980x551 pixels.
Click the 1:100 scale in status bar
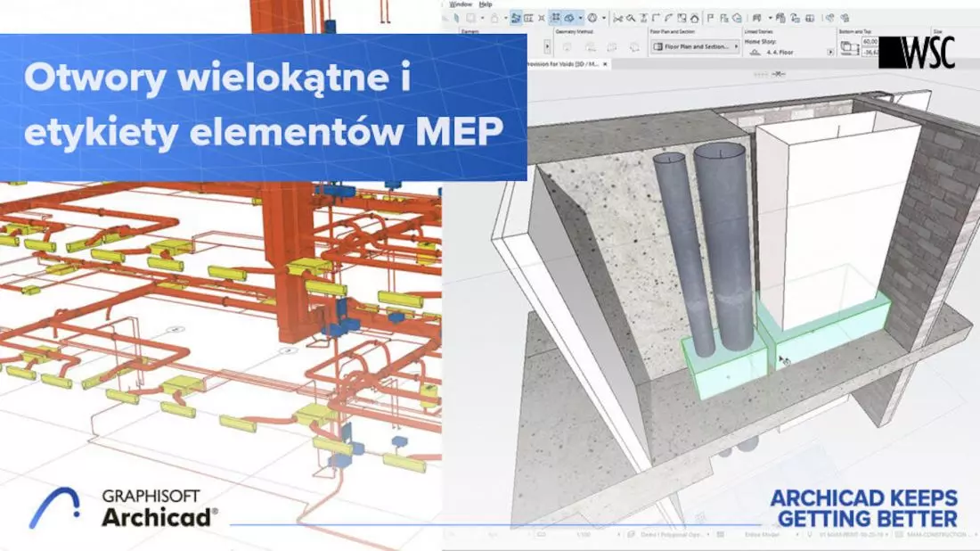(584, 535)
